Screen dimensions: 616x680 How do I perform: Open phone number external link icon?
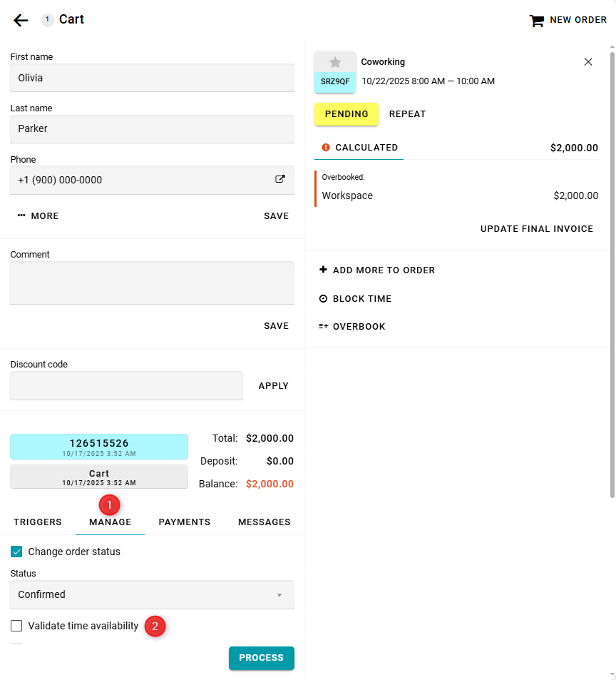point(280,180)
